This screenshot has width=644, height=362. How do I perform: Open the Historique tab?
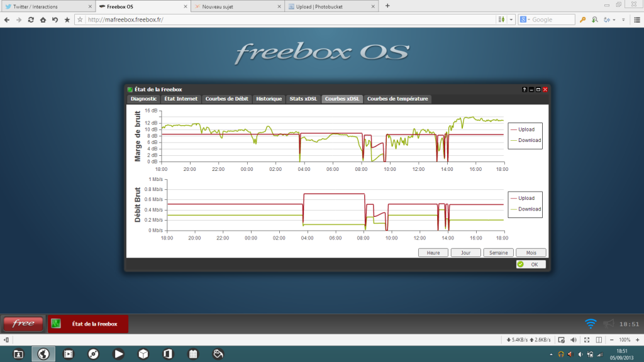tap(269, 99)
